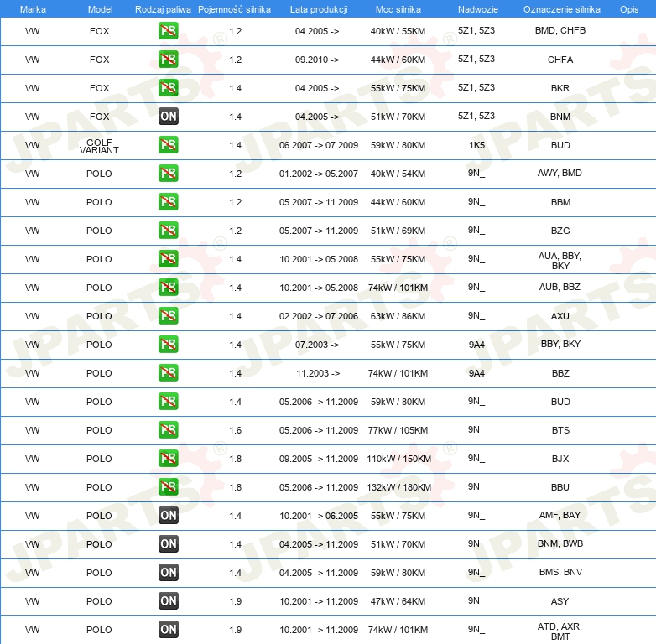Select engine code BTS cell
Viewport: 656px width, 644px height.
[560, 430]
